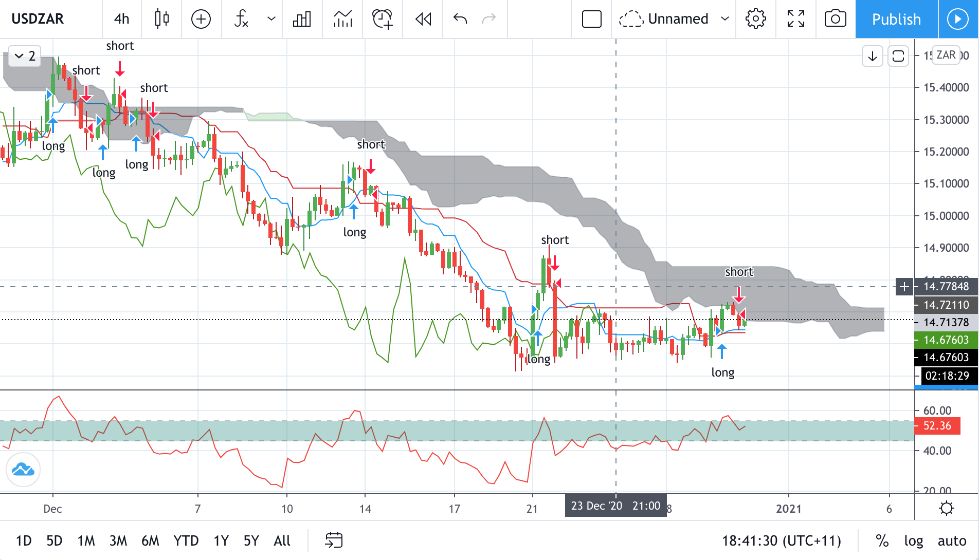The image size is (979, 560).
Task: Select the All date range
Action: (x=282, y=540)
